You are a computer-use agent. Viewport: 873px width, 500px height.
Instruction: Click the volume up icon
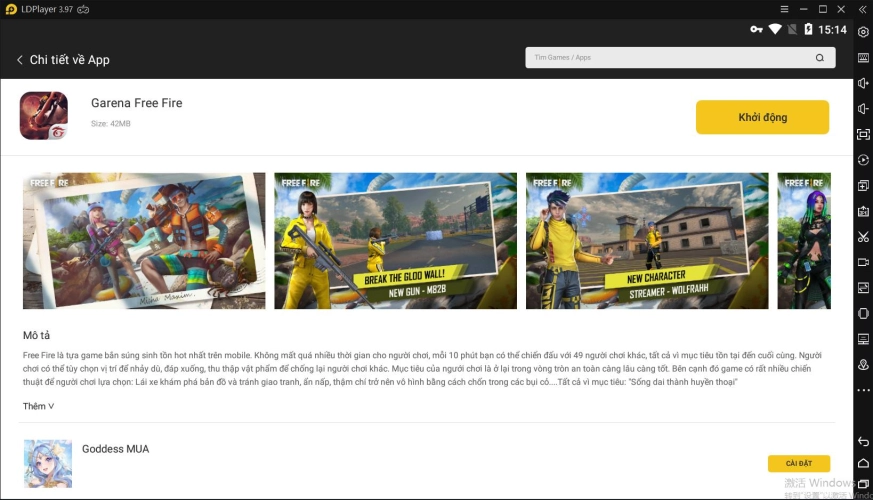tap(863, 83)
